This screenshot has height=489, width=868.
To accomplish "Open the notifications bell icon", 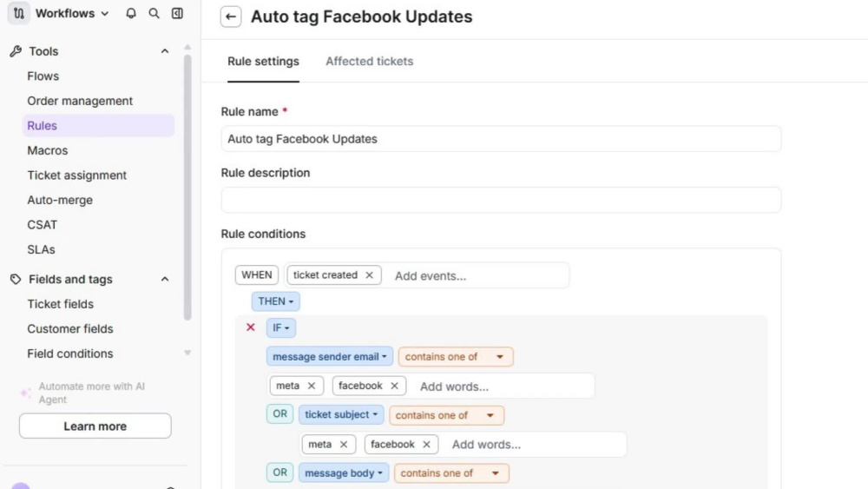I will 131,13.
